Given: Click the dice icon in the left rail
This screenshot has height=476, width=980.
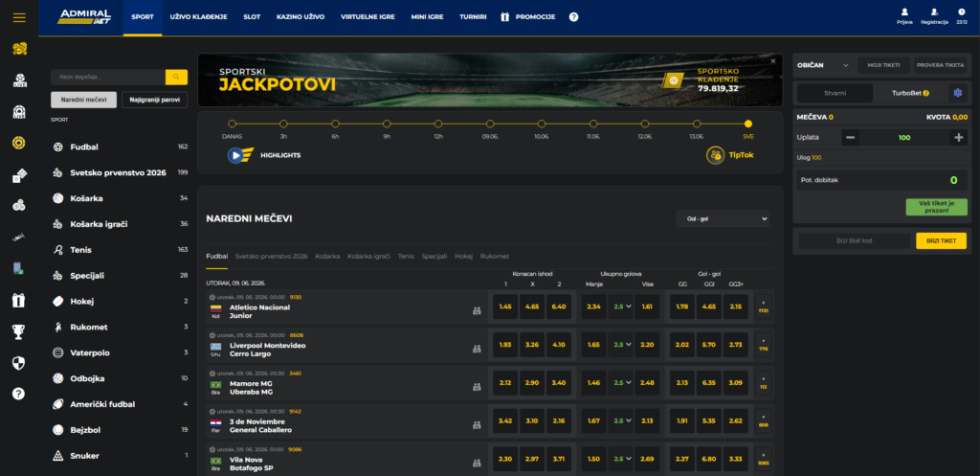Looking at the screenshot, I should [x=19, y=176].
